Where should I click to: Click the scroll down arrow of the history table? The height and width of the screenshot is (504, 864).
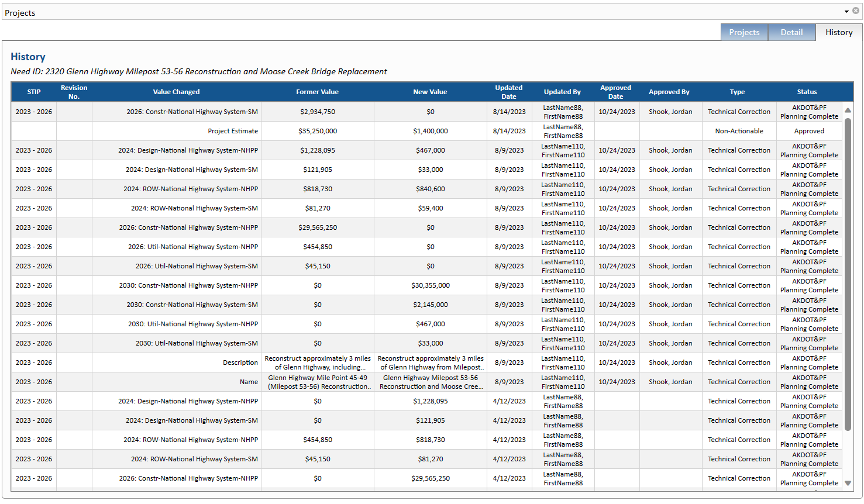point(848,483)
